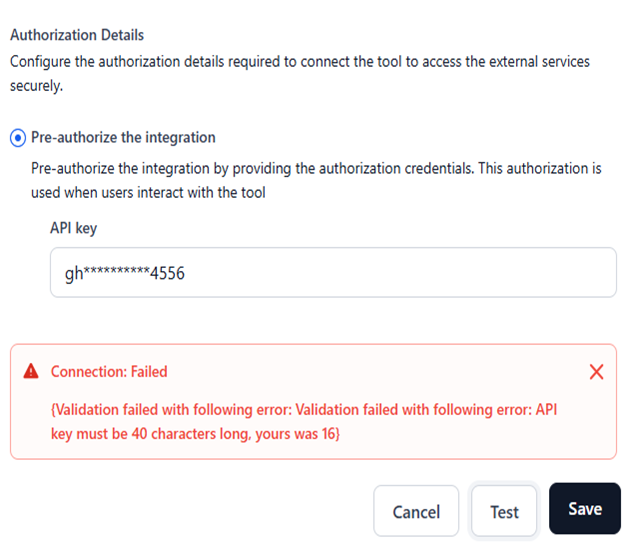Click the Authorization Details heading
This screenshot has width=635, height=547.
pyautogui.click(x=77, y=35)
